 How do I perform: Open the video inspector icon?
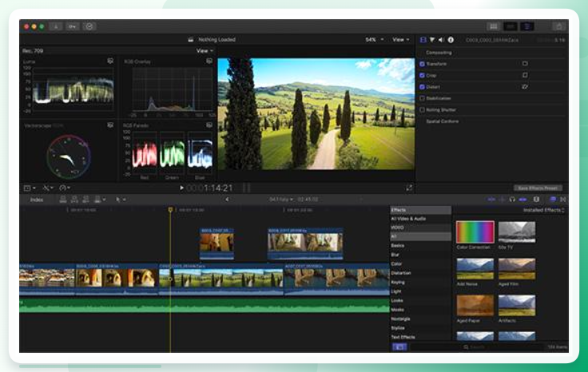click(x=423, y=40)
